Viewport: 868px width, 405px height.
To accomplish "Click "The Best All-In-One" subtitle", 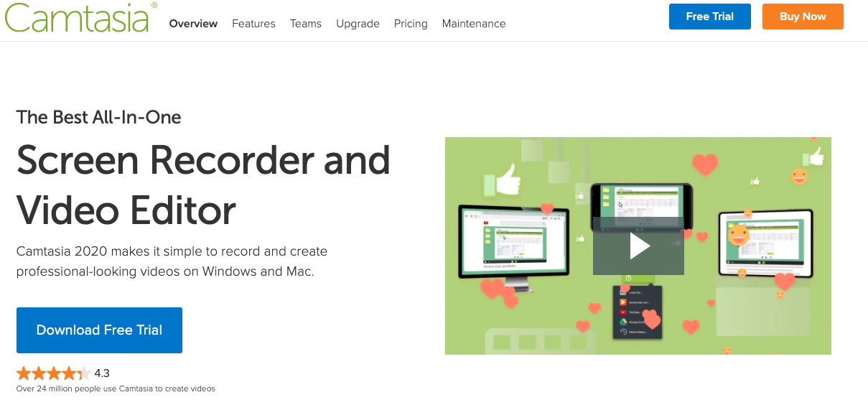I will point(99,117).
